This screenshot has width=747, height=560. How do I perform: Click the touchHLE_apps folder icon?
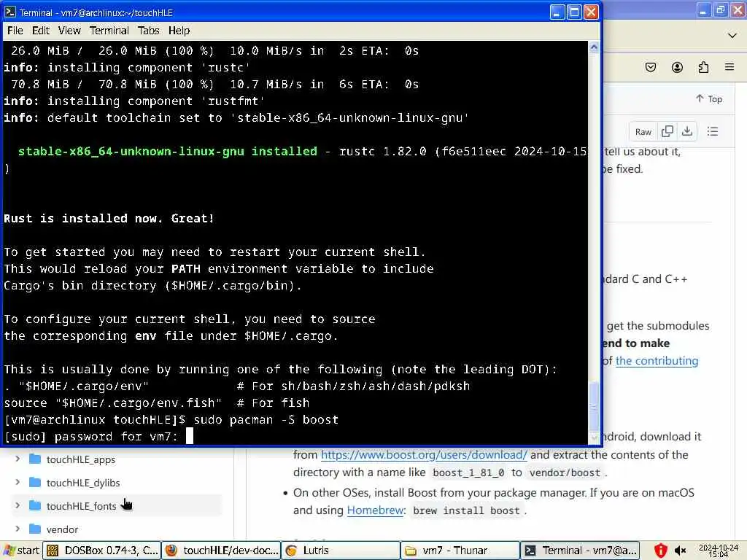tap(35, 459)
